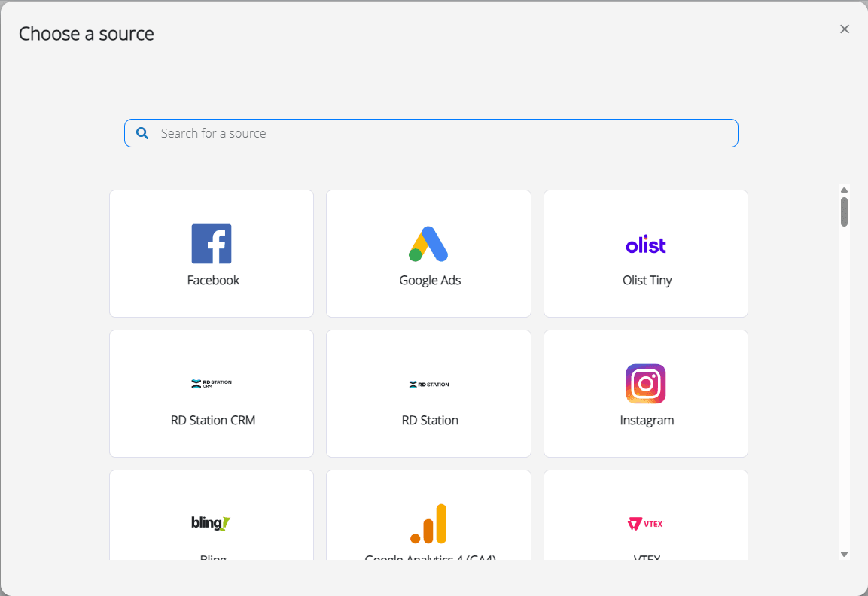Close the Choose a source dialog
Screen dimensions: 868x596
point(845,29)
